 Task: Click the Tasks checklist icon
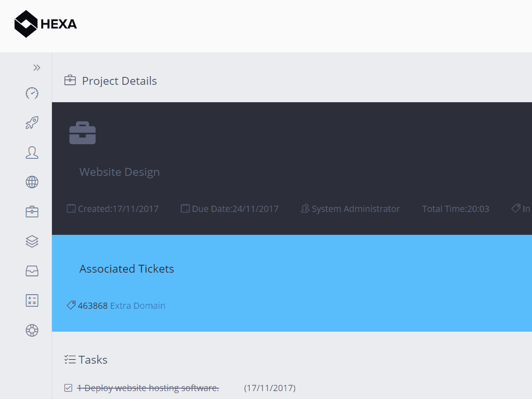coord(70,360)
